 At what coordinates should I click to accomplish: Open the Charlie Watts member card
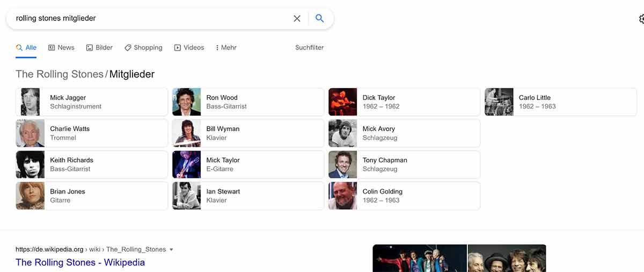[92, 133]
